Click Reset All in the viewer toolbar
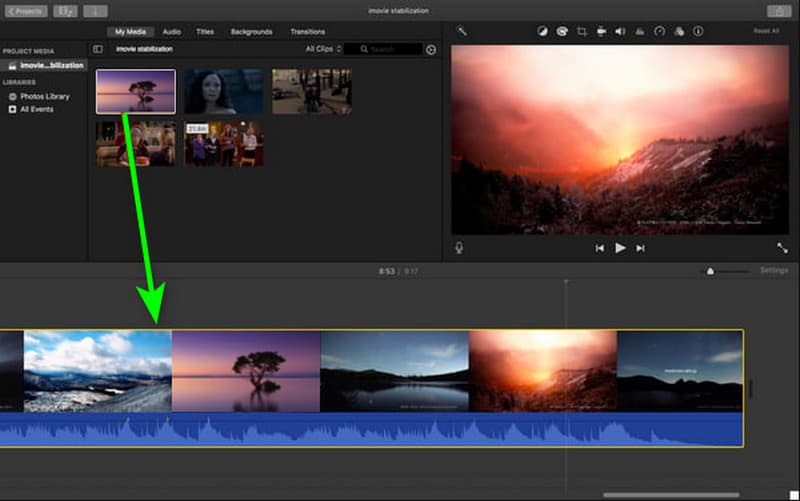This screenshot has width=800, height=501. pyautogui.click(x=766, y=31)
